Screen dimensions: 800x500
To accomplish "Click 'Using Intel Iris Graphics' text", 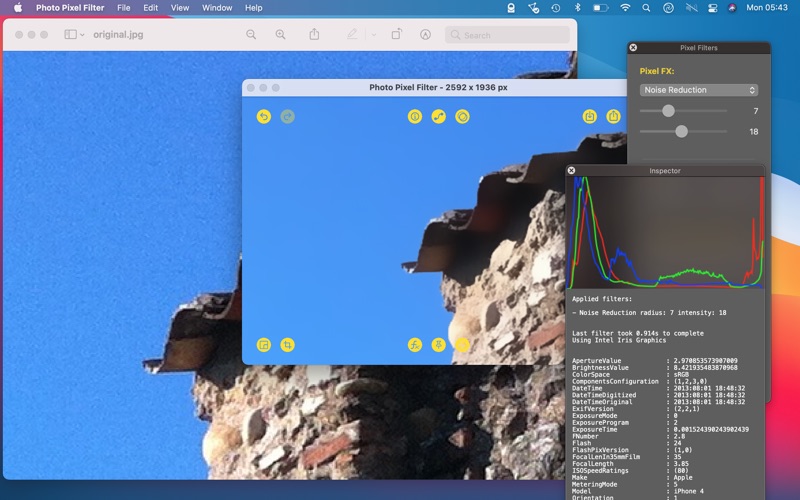I will point(619,340).
